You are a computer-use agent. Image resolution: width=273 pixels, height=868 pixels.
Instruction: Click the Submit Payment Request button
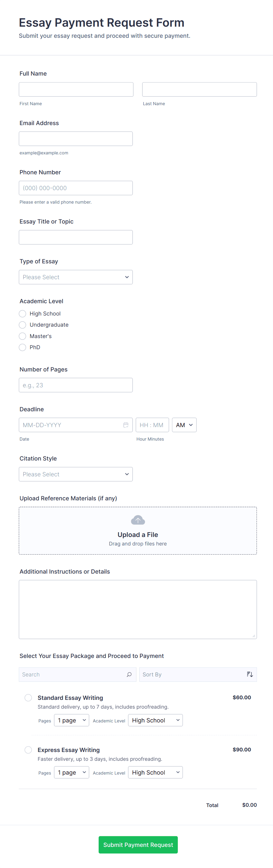click(138, 845)
